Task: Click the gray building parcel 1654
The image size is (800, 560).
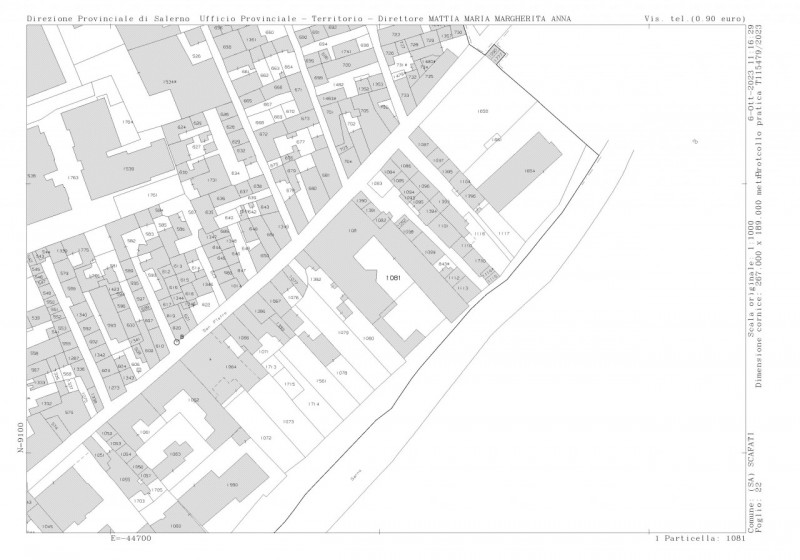Action: coord(530,171)
